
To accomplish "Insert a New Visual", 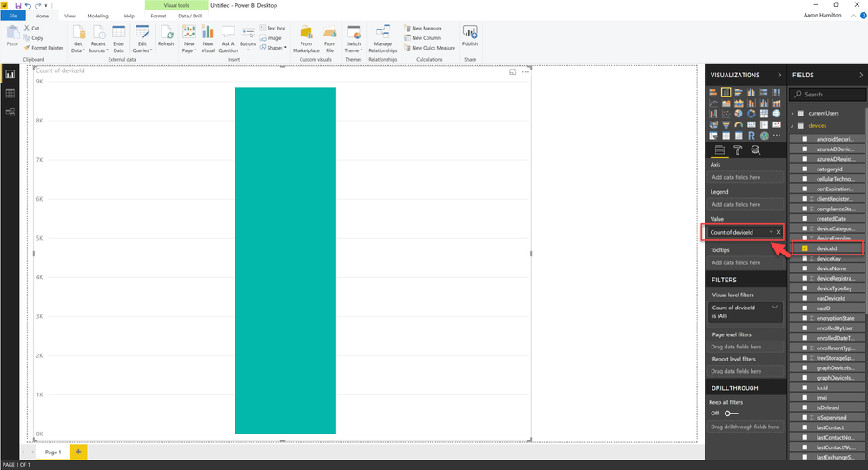I will click(208, 39).
